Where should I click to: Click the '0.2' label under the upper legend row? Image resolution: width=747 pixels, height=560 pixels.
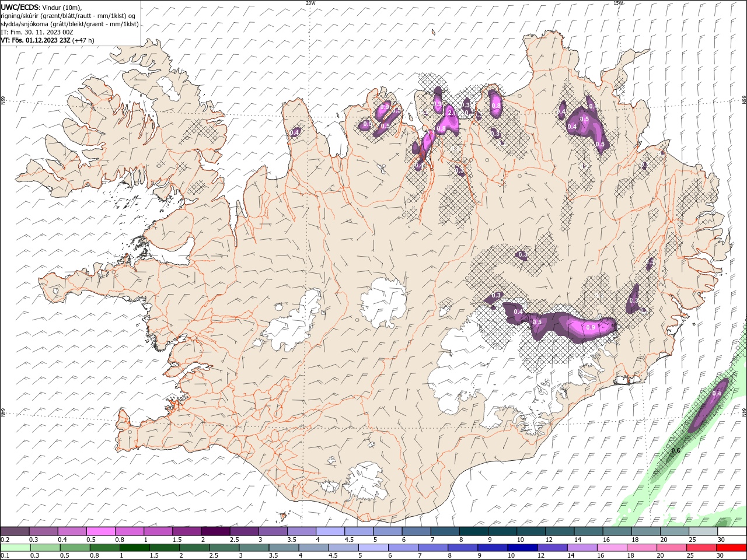tap(5, 540)
